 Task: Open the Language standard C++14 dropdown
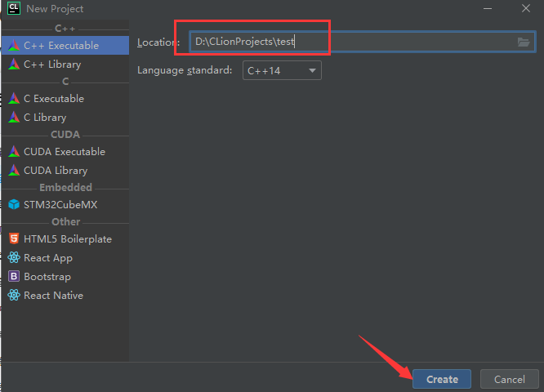(x=282, y=70)
